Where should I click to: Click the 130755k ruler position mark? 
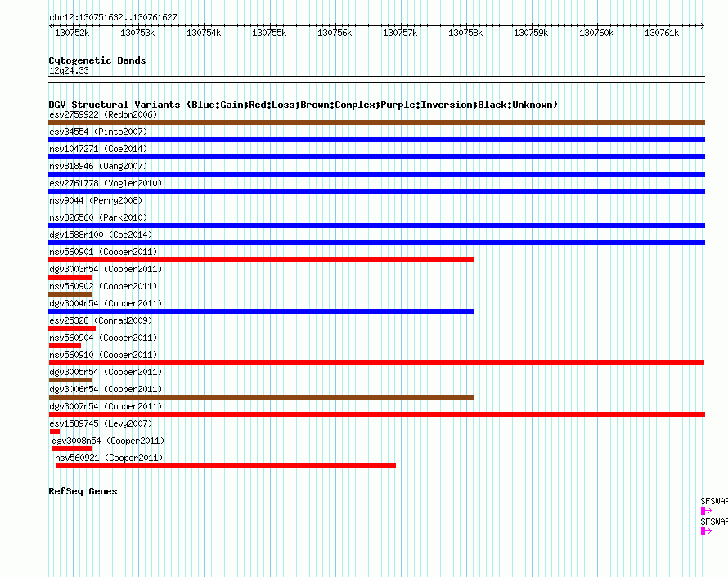click(x=269, y=33)
